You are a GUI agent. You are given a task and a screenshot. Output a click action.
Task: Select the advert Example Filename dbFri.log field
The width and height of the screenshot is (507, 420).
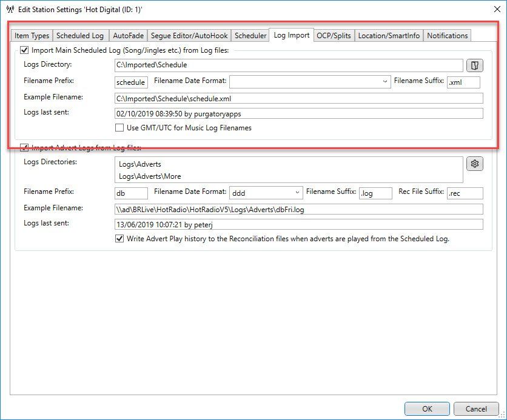[x=299, y=209]
